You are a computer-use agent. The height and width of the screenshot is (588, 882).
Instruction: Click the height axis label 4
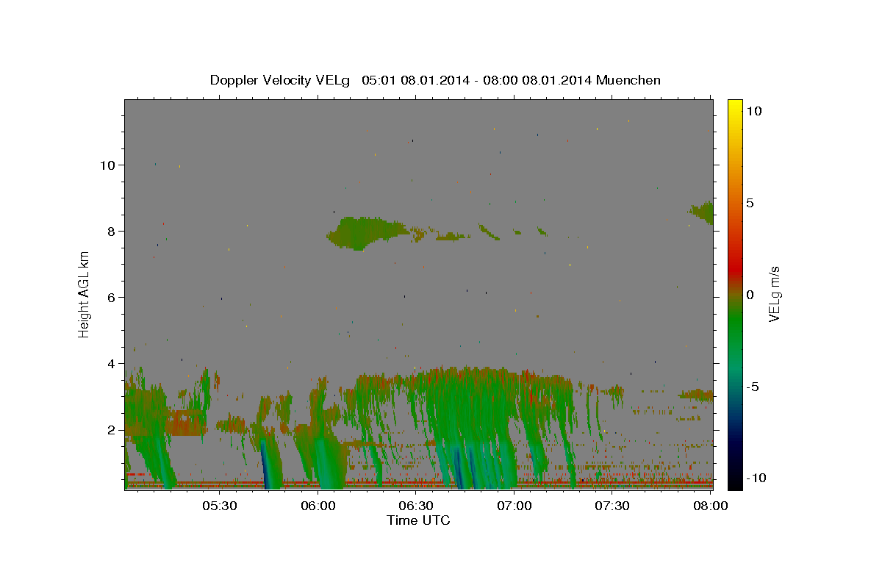click(x=111, y=364)
